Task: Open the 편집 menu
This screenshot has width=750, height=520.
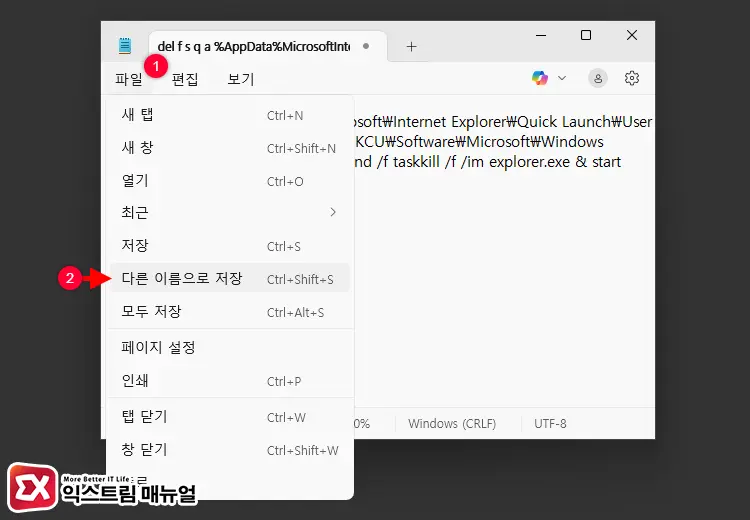Action: click(185, 79)
